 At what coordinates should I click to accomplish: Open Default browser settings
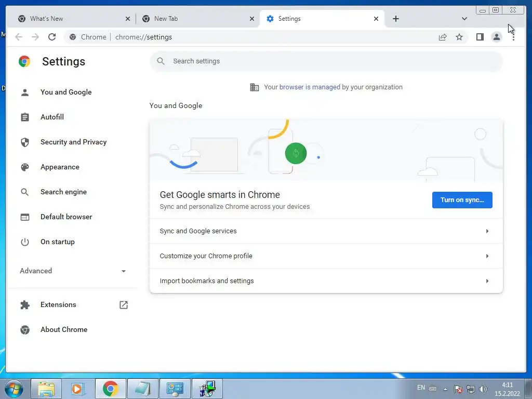click(66, 217)
